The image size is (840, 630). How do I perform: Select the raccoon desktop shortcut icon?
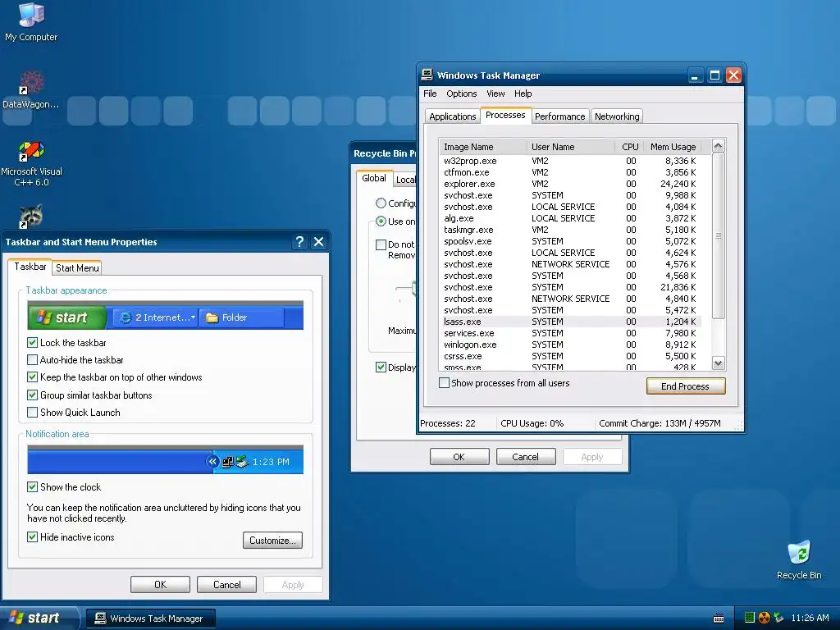[x=31, y=217]
